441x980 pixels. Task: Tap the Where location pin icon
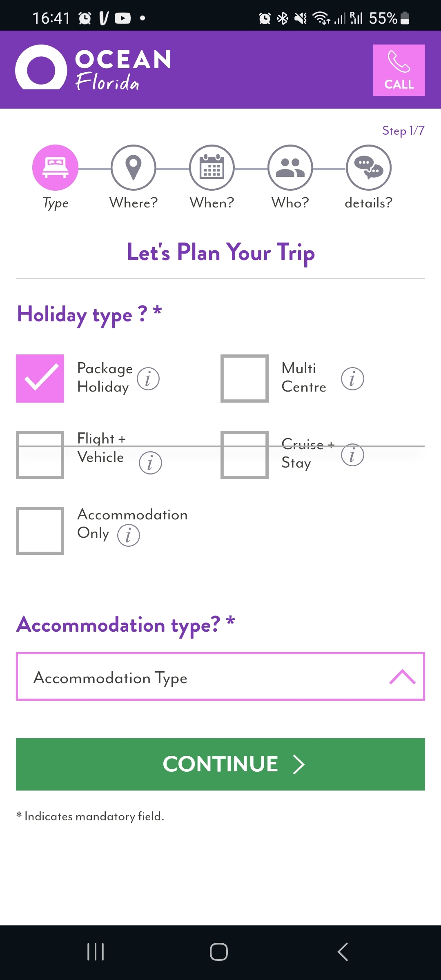point(134,167)
